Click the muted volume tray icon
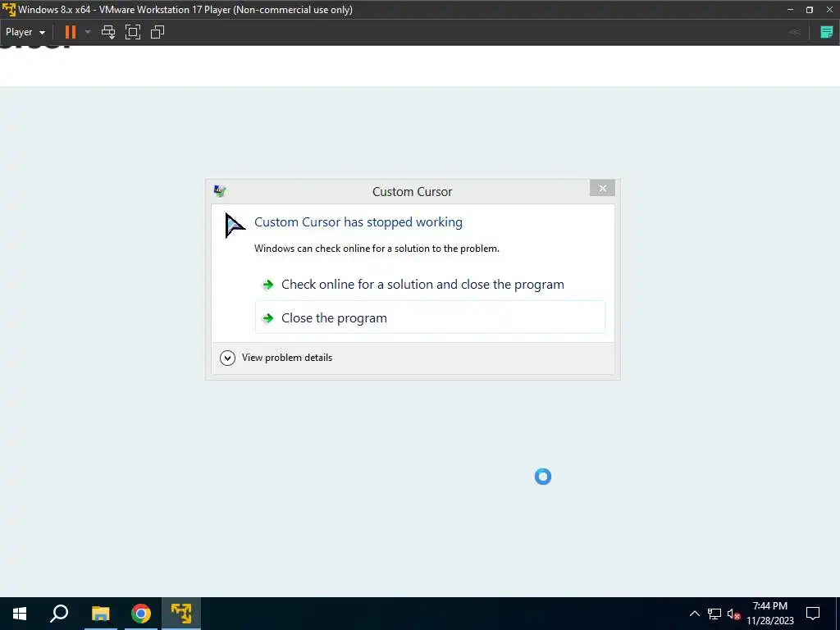840x630 pixels. 733,614
